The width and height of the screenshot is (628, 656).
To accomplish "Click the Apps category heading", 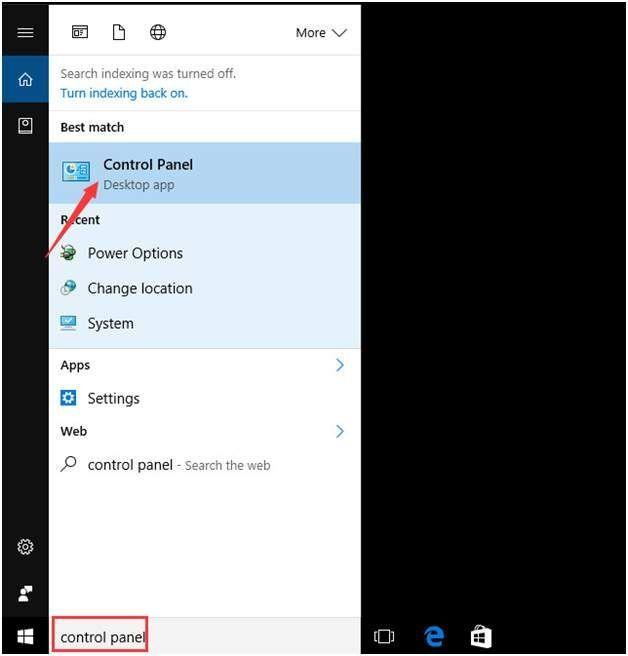I will tap(75, 365).
